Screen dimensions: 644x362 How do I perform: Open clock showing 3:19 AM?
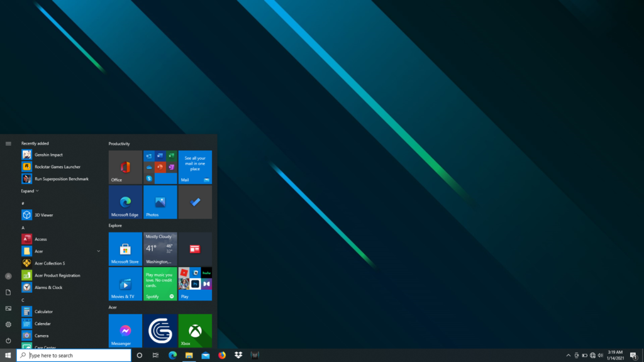[615, 356]
